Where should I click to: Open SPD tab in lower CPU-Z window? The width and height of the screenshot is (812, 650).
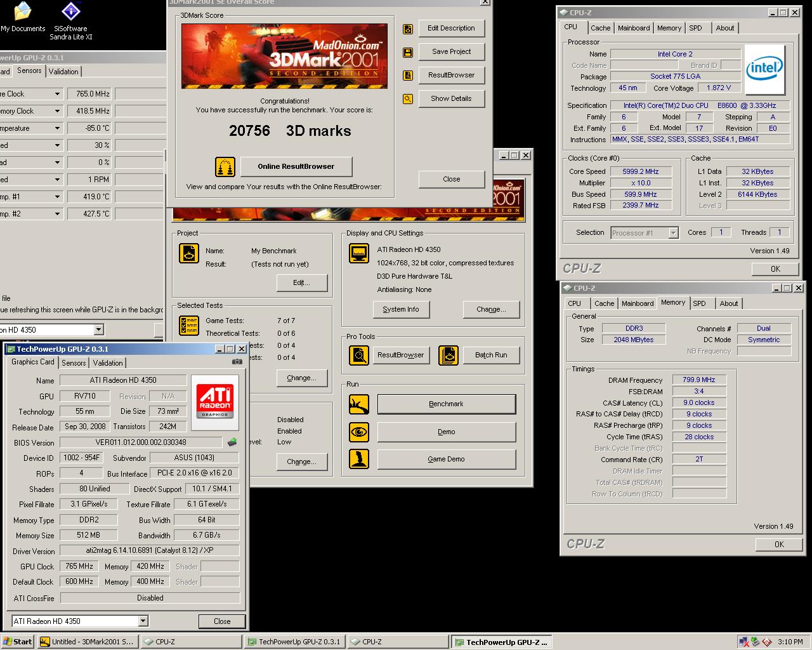(699, 303)
